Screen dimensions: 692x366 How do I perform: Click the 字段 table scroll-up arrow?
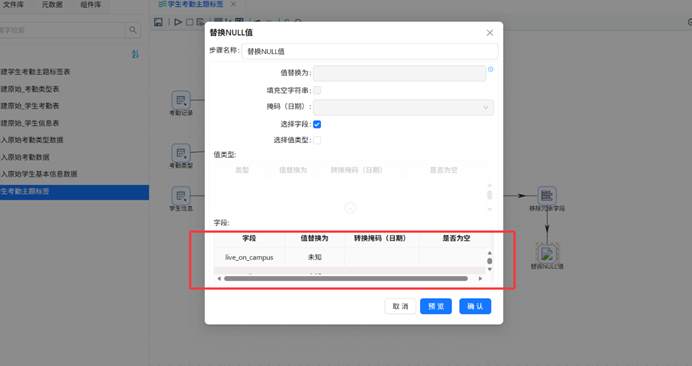pos(489,253)
